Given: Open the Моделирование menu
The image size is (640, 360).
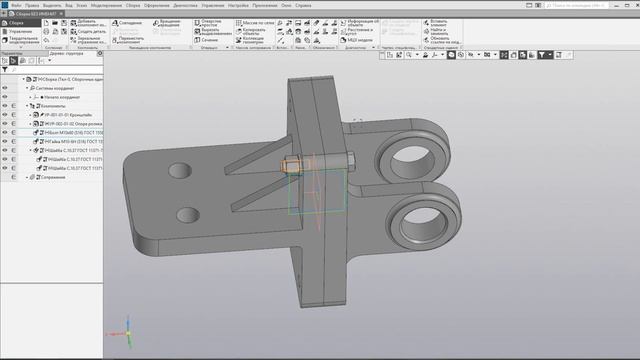Looking at the screenshot, I should [106, 5].
